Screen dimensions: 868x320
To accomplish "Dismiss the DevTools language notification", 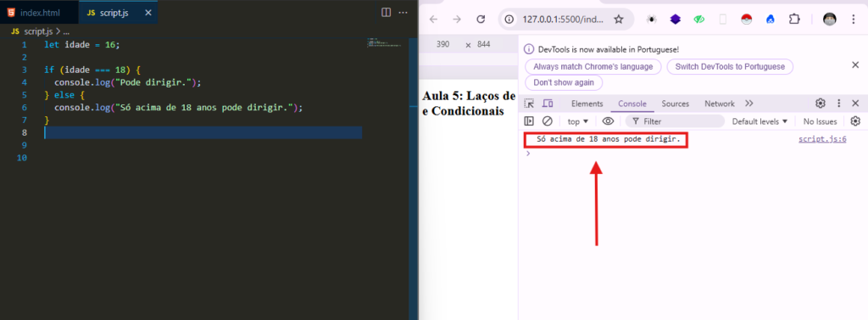I will [x=854, y=65].
